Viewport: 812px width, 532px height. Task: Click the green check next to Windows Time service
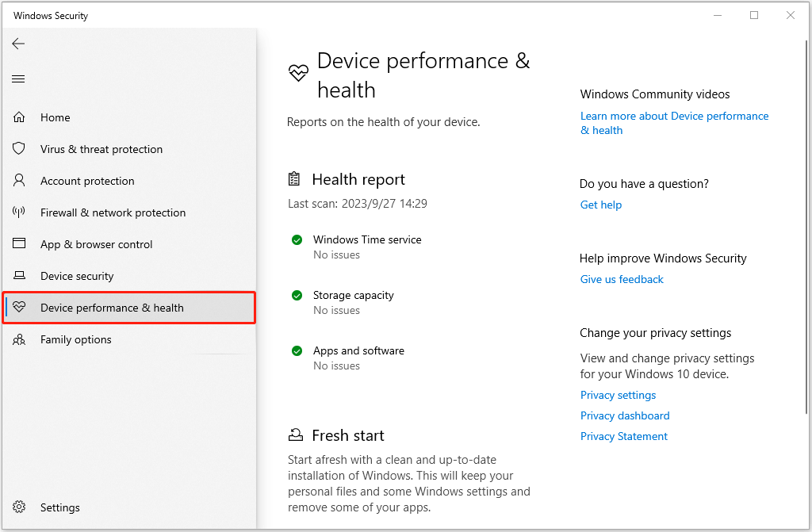click(297, 240)
